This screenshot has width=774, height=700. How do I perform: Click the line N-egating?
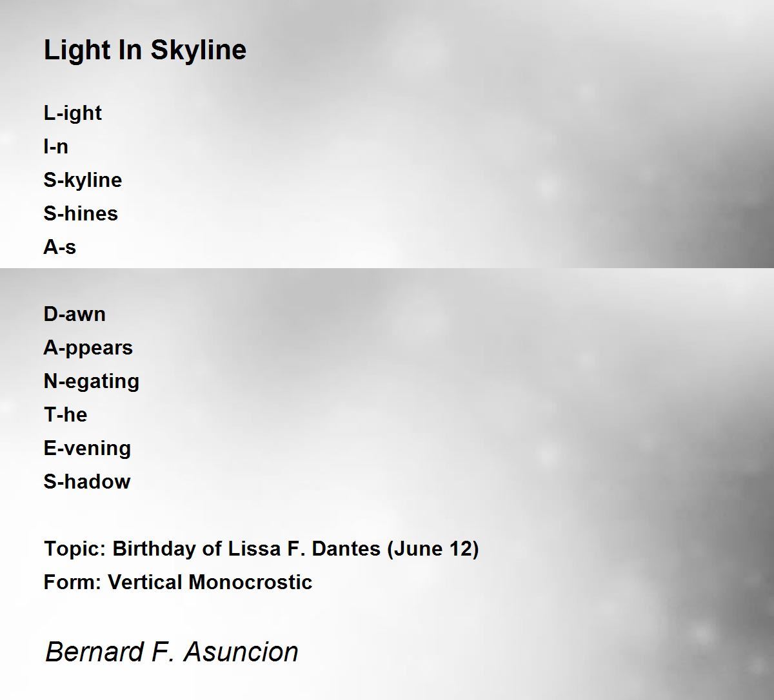pos(92,382)
